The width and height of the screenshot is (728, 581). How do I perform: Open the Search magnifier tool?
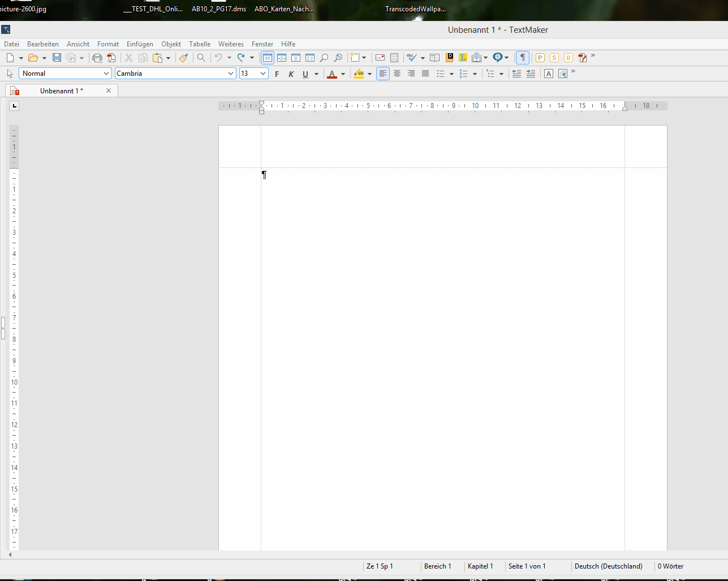(201, 58)
